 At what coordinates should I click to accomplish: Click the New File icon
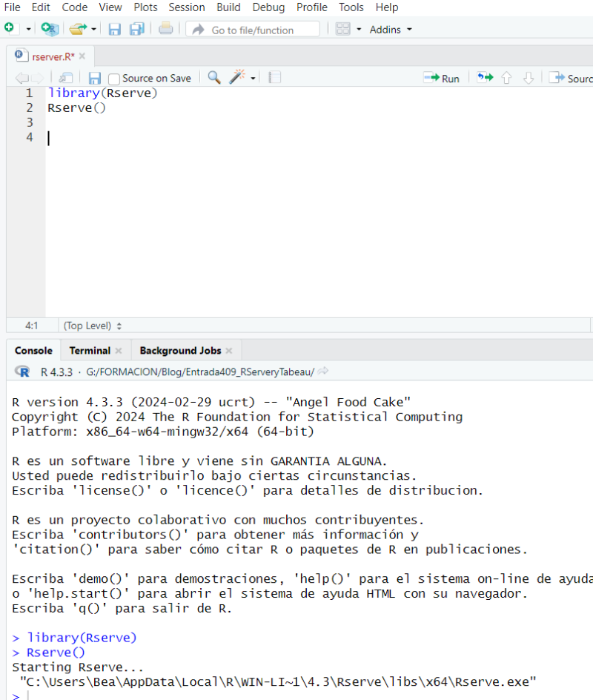[10, 29]
